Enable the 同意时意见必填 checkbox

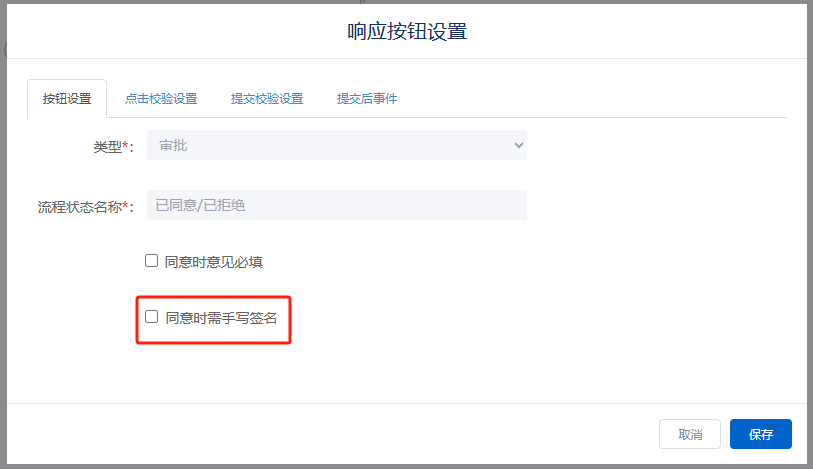click(152, 261)
